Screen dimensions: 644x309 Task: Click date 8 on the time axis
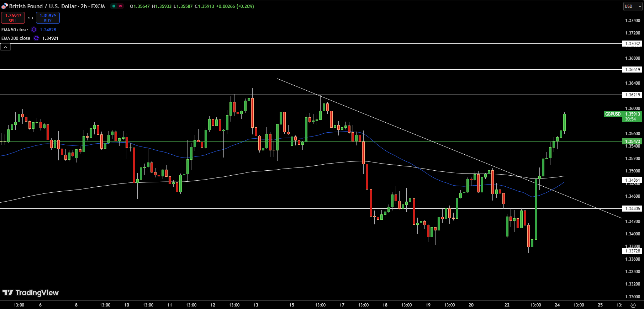tap(76, 305)
